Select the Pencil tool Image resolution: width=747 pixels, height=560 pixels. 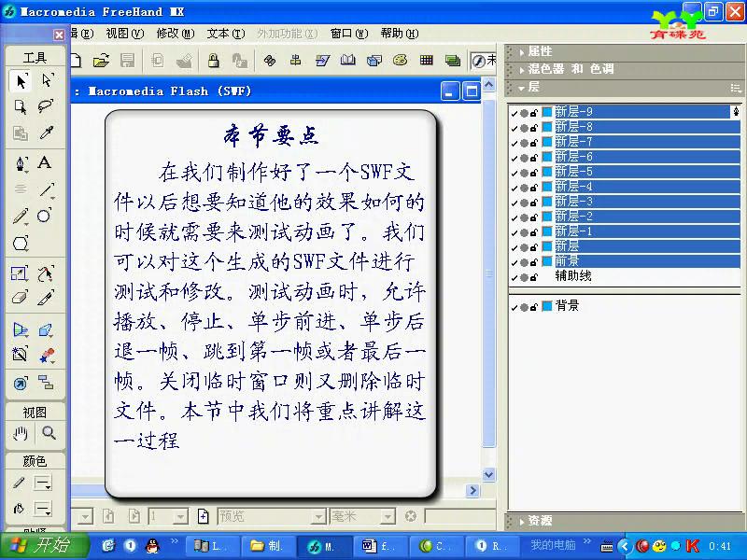21,217
